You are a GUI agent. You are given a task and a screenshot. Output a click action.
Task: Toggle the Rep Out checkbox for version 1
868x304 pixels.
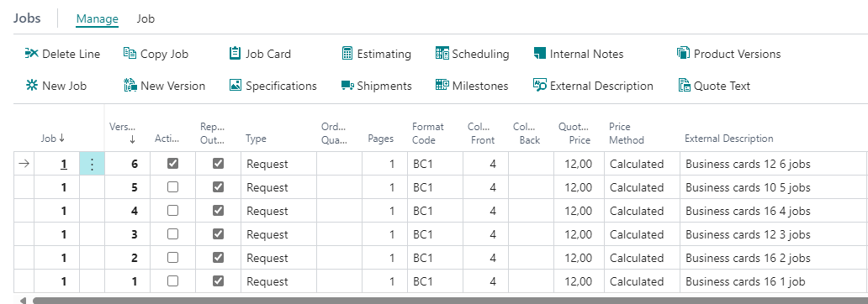(x=219, y=281)
